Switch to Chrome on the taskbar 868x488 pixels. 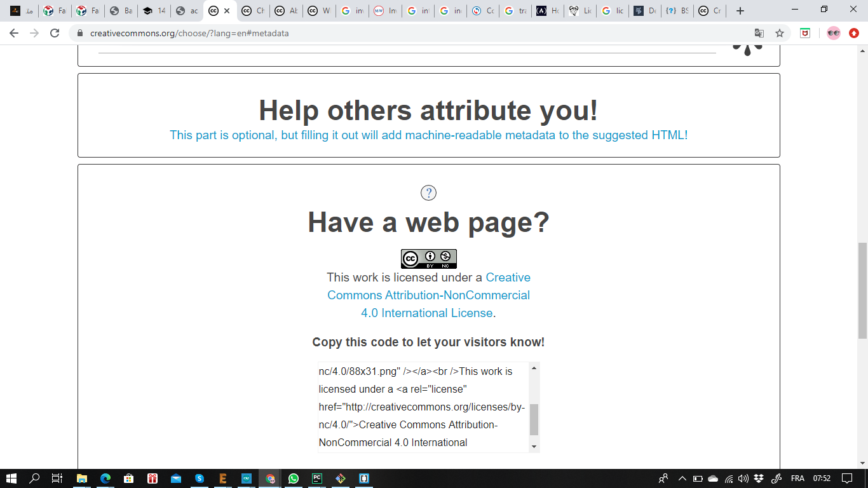271,478
